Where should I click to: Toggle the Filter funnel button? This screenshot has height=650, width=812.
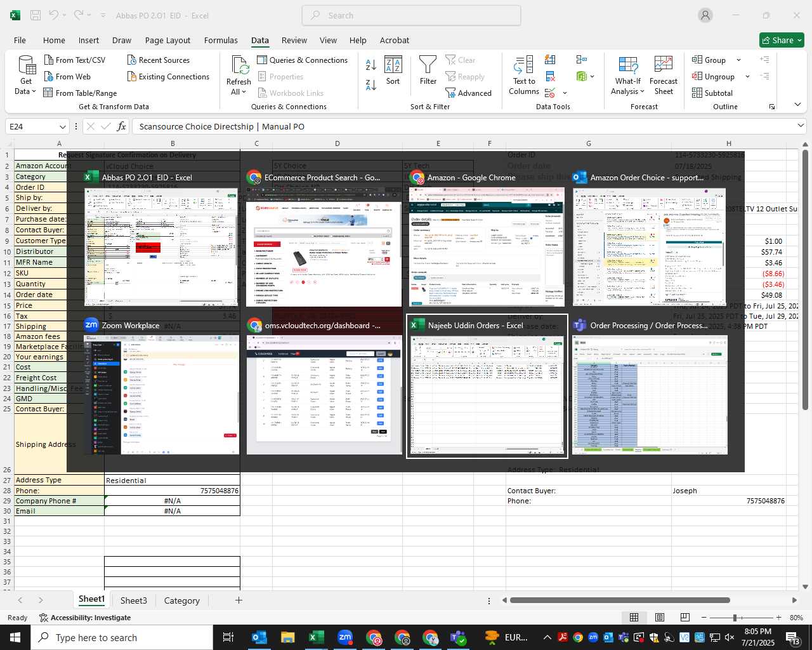428,70
